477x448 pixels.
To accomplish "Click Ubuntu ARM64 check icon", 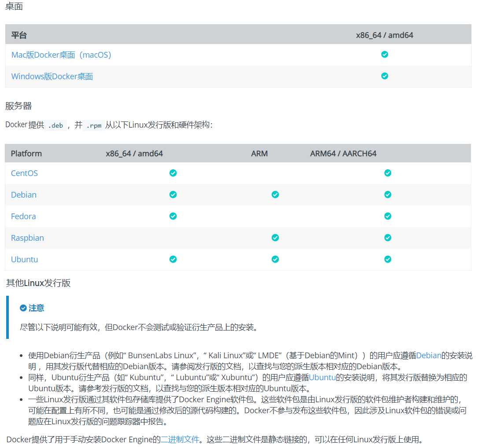I will click(x=388, y=259).
